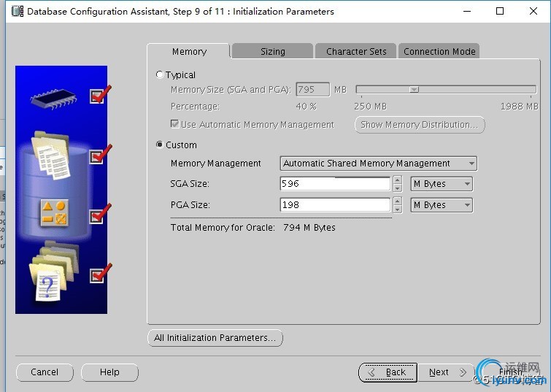Click the red checkmark beside the question-mark folders
Image resolution: width=551 pixels, height=392 pixels.
100,273
